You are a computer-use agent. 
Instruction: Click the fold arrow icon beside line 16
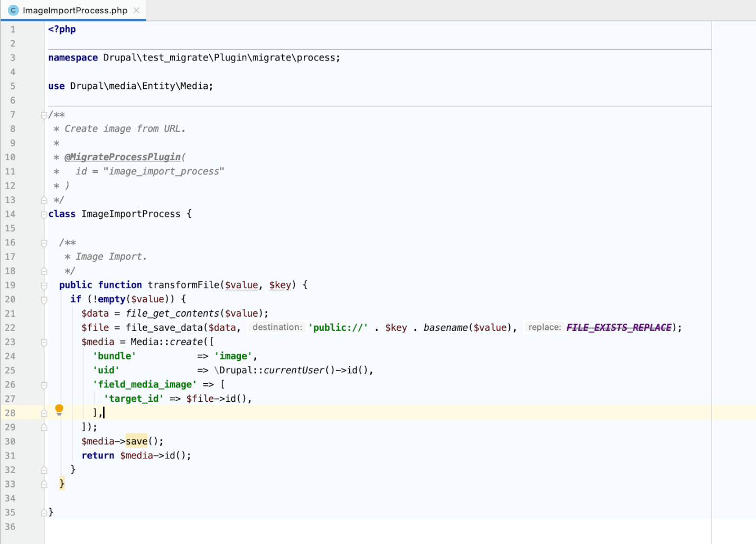[44, 242]
